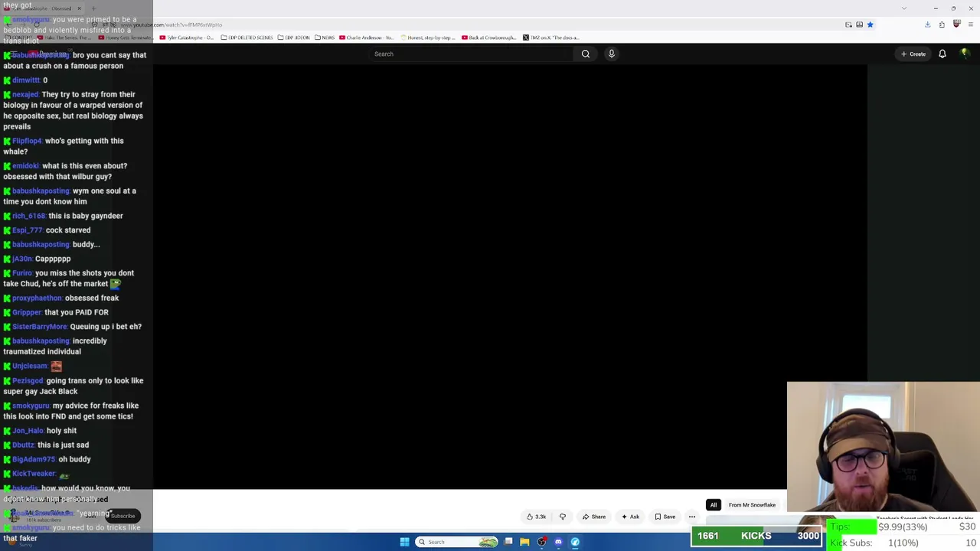Open the browser hamburger menu
Screen dimensions: 980x551
click(971, 24)
